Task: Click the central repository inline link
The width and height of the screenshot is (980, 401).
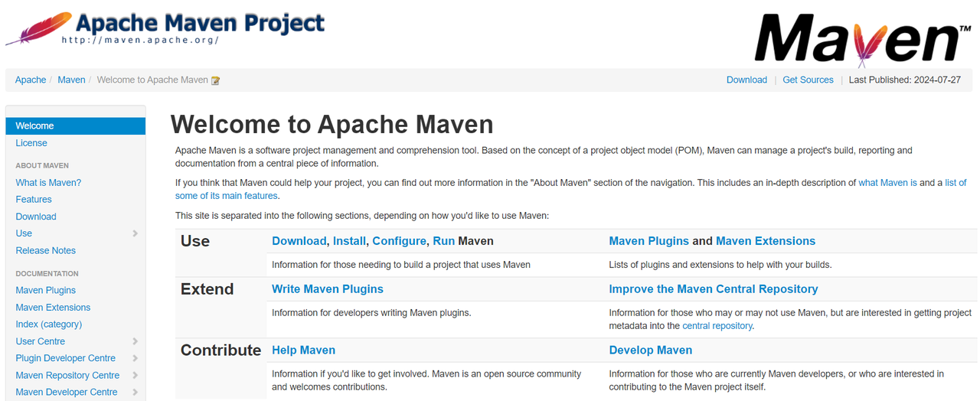Action: click(717, 326)
